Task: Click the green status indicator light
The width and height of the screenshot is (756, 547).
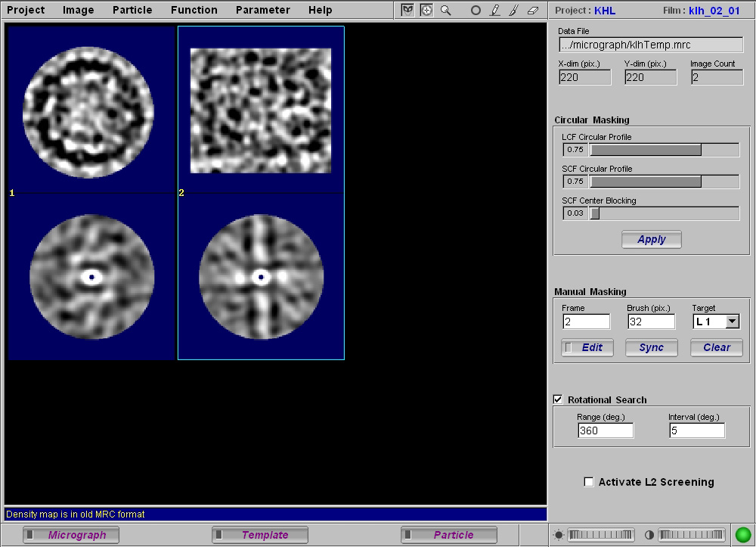Action: pyautogui.click(x=742, y=535)
